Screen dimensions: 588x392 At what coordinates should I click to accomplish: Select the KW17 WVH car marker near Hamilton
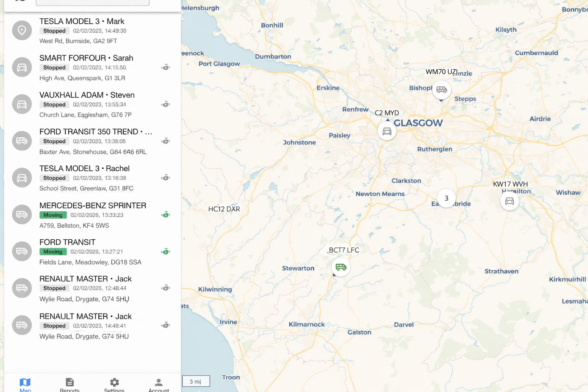509,201
